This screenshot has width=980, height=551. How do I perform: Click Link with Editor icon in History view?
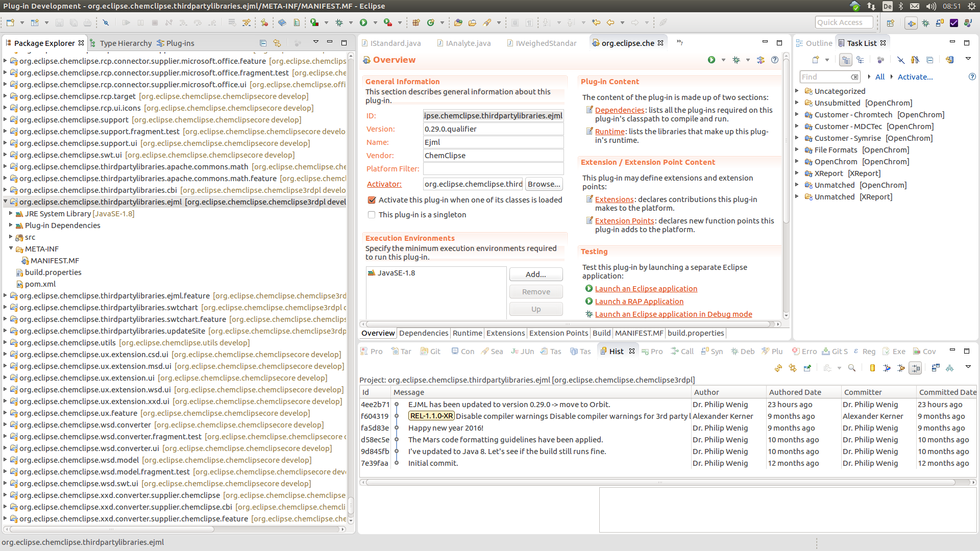(x=793, y=368)
